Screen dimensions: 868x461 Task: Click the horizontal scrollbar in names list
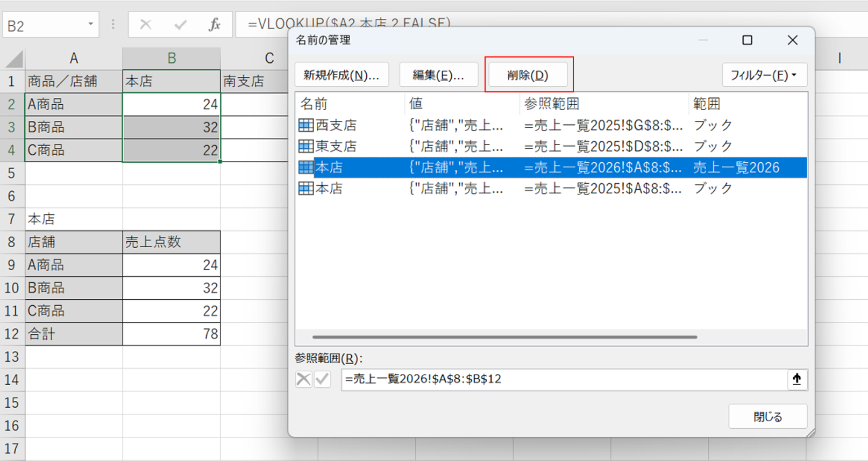point(504,337)
